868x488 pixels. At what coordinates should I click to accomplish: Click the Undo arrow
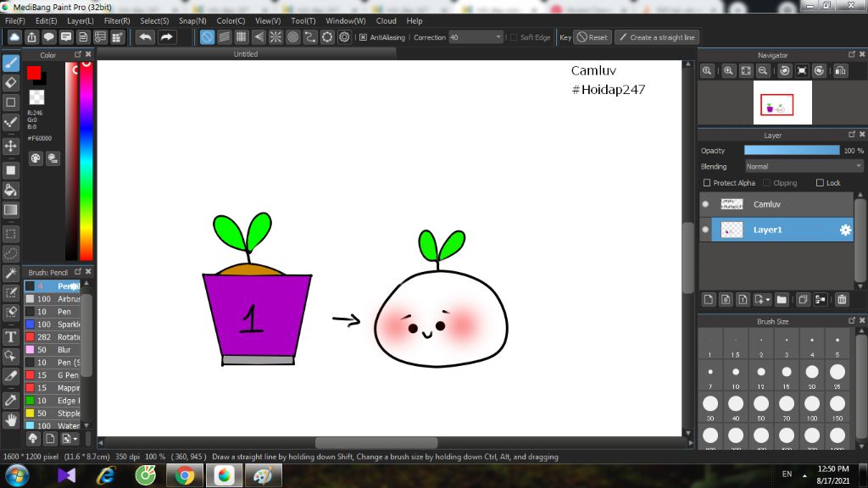click(x=146, y=37)
